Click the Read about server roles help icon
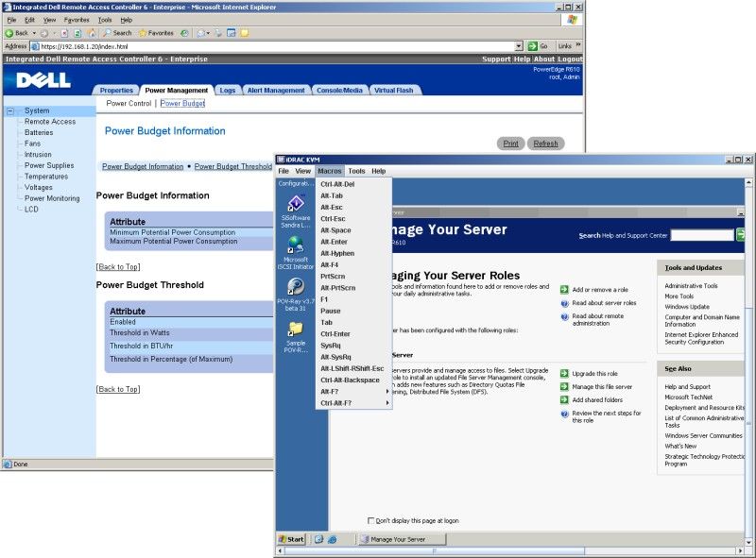Screen dimensions: 756x558 [x=564, y=303]
